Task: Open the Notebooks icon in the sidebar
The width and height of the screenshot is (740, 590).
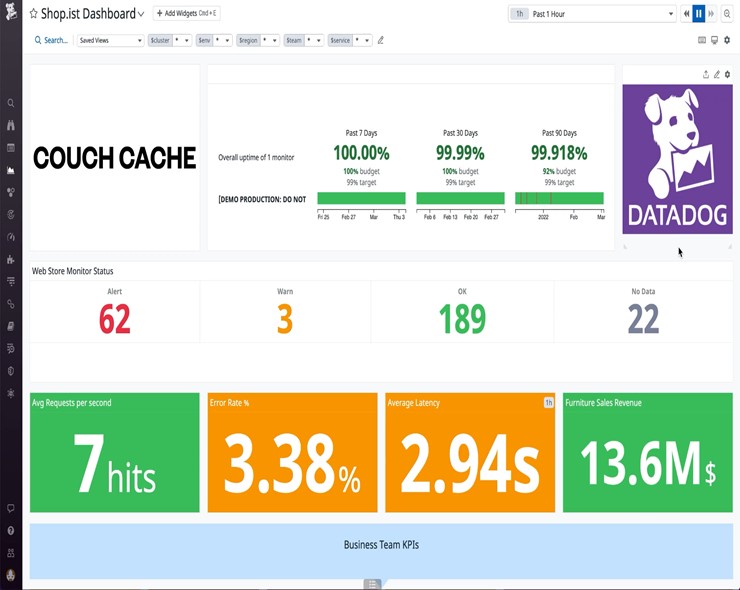Action: point(11,326)
